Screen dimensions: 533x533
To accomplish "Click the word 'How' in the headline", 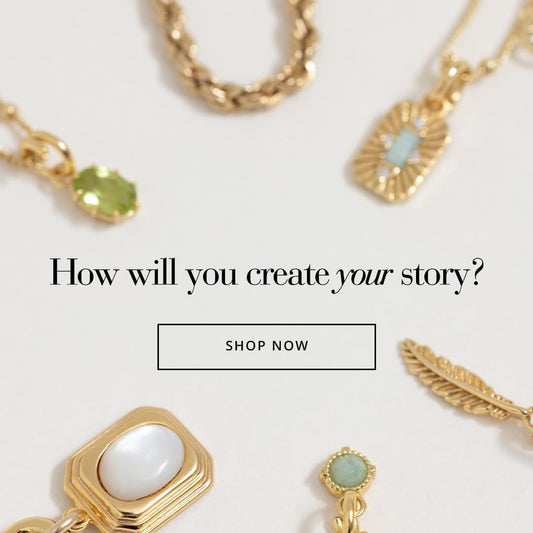I will [84, 273].
